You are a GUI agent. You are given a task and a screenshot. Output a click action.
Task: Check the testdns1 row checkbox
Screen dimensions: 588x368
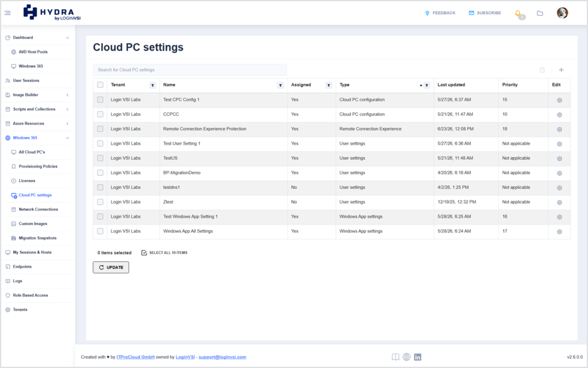[100, 187]
